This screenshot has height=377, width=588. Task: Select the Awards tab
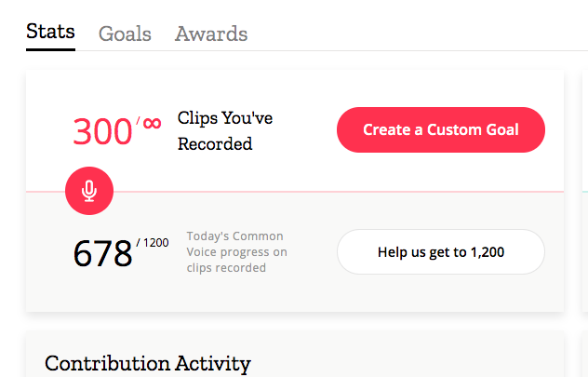click(211, 34)
